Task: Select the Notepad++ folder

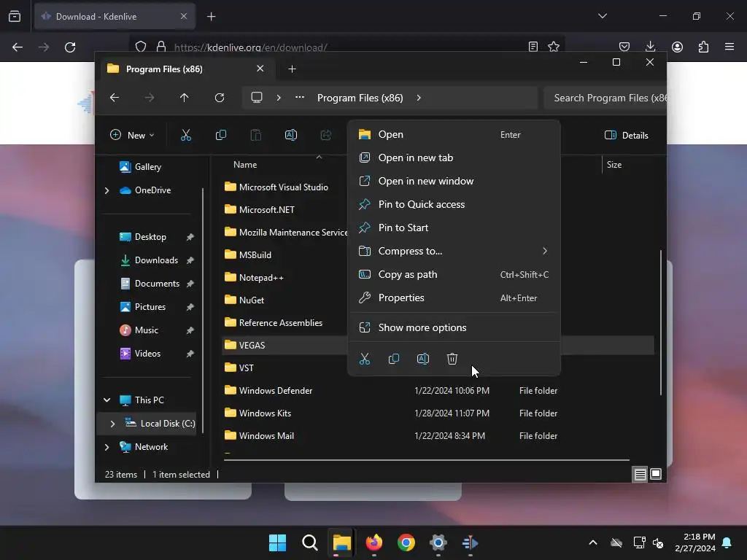Action: (x=261, y=278)
